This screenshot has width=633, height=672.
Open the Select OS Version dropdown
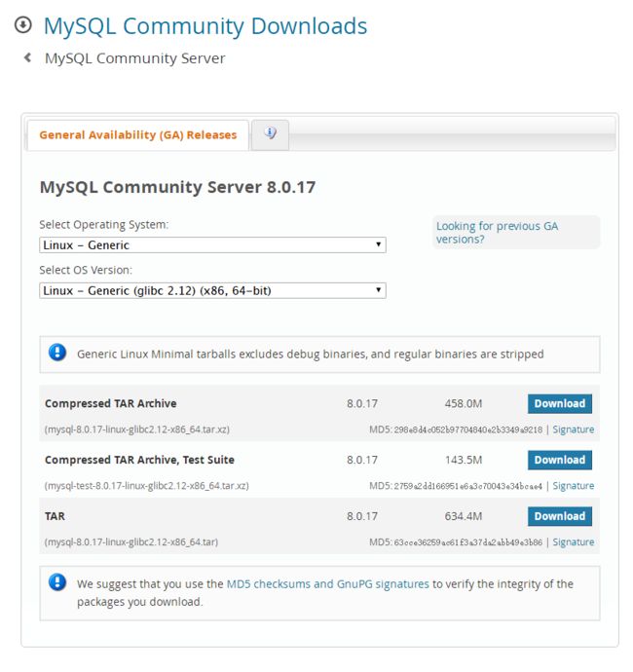pos(212,290)
